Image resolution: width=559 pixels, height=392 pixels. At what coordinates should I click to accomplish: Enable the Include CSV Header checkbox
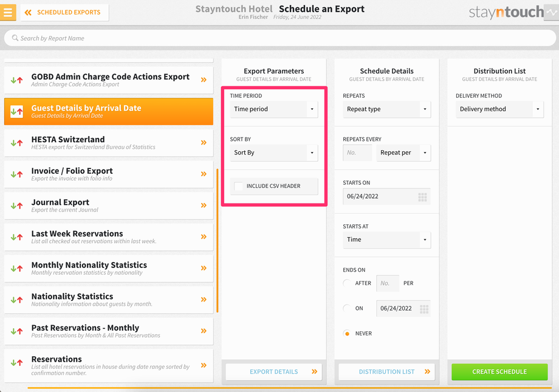(x=239, y=186)
